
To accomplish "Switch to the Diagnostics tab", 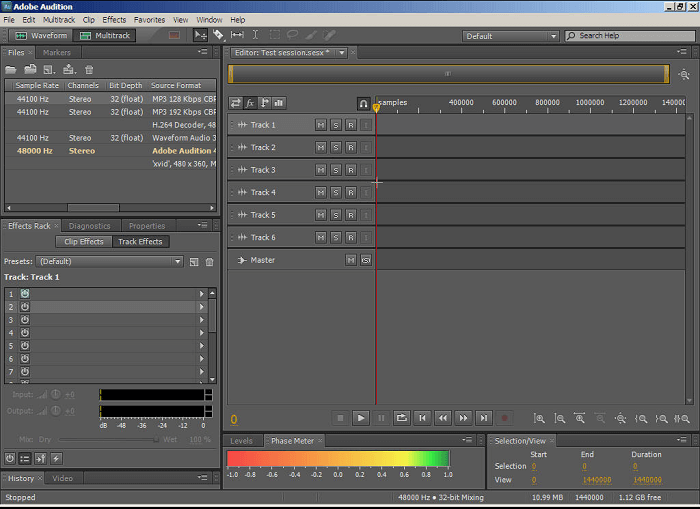I will (89, 226).
